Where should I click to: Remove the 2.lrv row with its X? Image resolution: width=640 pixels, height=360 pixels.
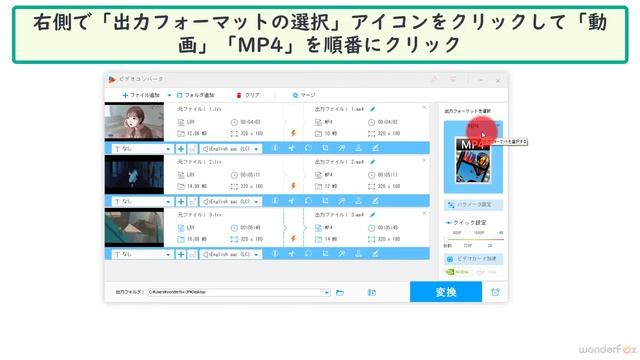click(x=424, y=160)
